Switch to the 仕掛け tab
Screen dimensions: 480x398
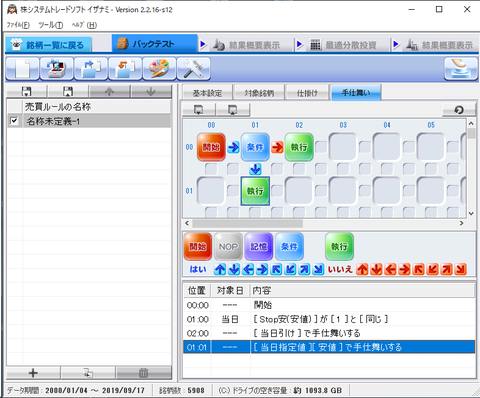click(307, 93)
